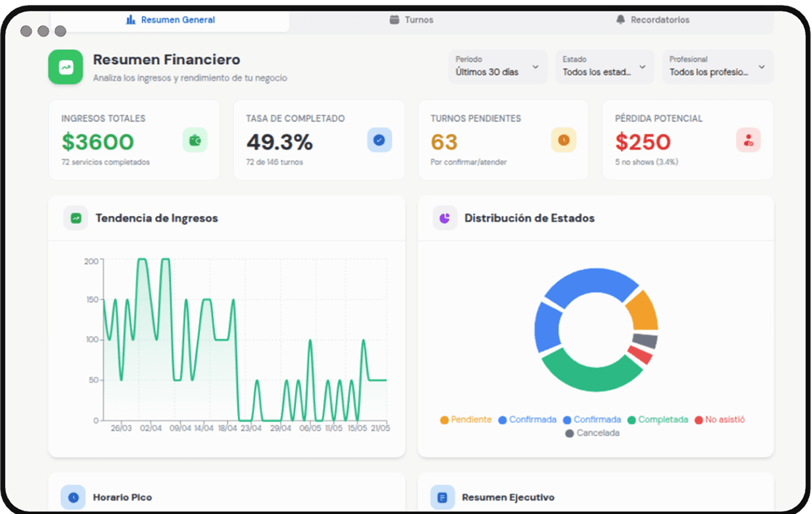Image resolution: width=812 pixels, height=514 pixels.
Task: Click the 'Por confirmar/atender' text
Action: pos(469,162)
